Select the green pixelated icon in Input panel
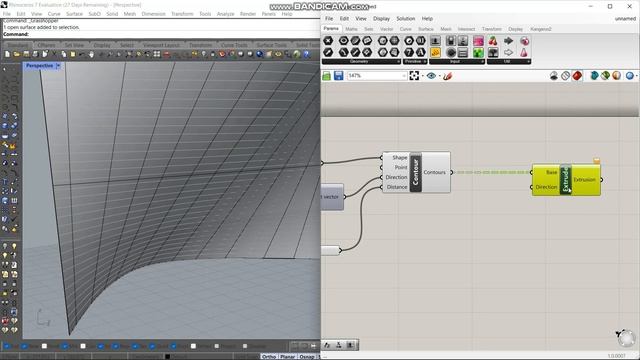This screenshot has width=640, height=360. point(478,52)
